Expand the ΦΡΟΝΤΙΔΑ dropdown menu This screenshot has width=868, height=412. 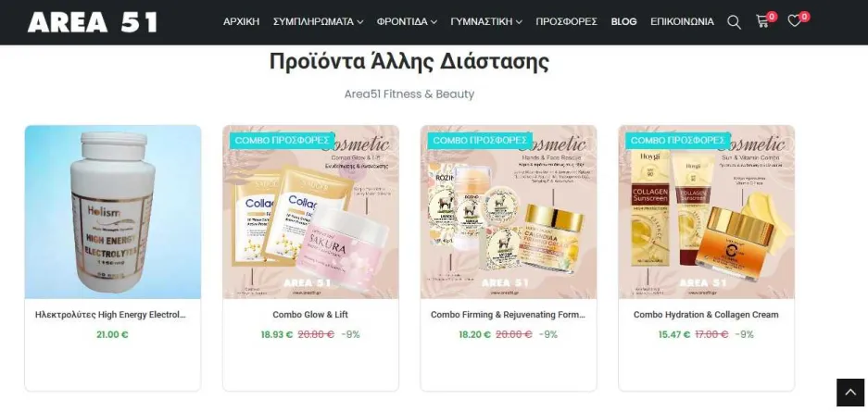pyautogui.click(x=407, y=21)
